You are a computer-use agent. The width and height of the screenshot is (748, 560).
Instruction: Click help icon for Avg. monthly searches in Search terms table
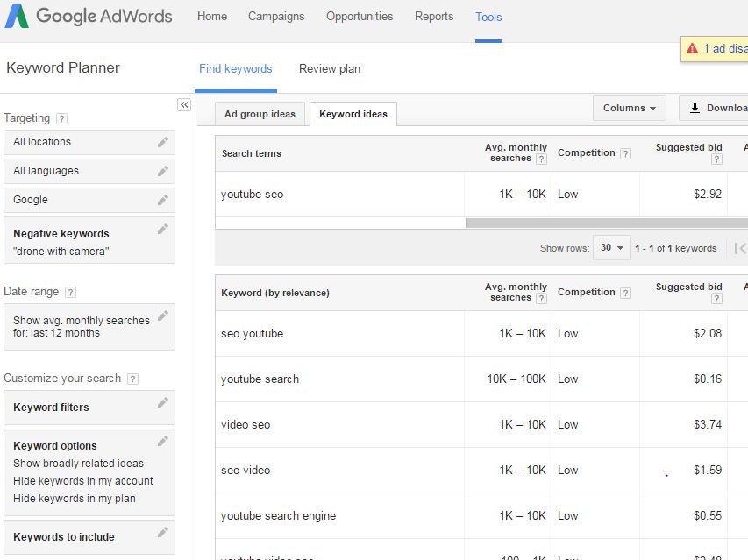pyautogui.click(x=541, y=159)
